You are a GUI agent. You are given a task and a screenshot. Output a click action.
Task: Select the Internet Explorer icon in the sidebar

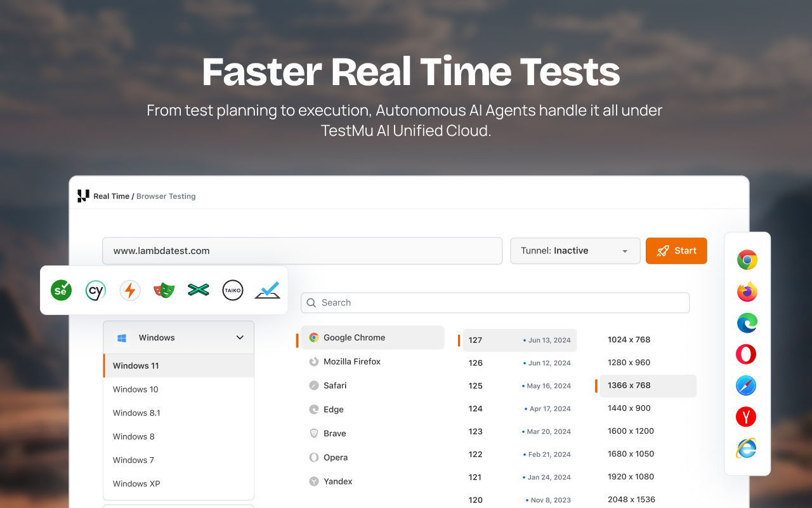(747, 448)
